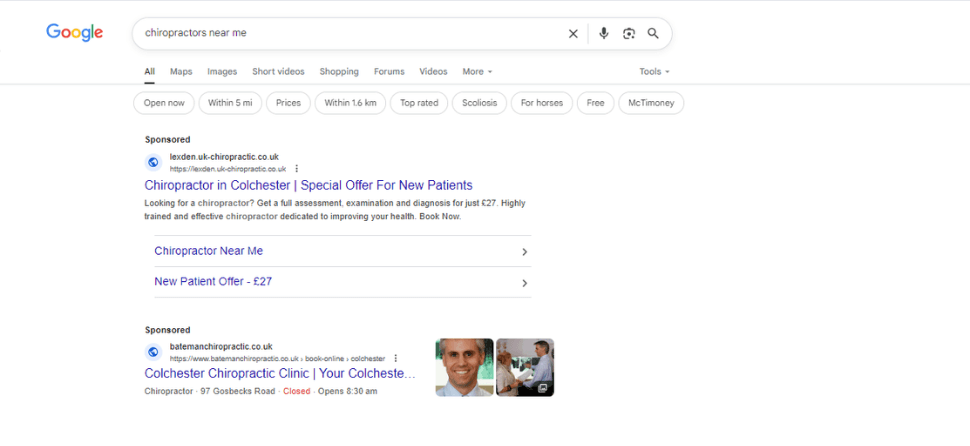Click the batemanchiropractic.co.uk site name
The width and height of the screenshot is (970, 446).
pyautogui.click(x=221, y=347)
